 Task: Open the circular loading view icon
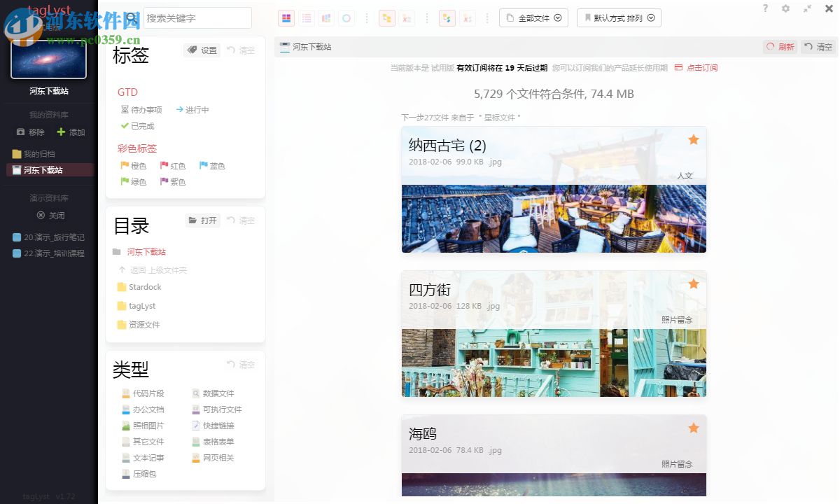[346, 17]
